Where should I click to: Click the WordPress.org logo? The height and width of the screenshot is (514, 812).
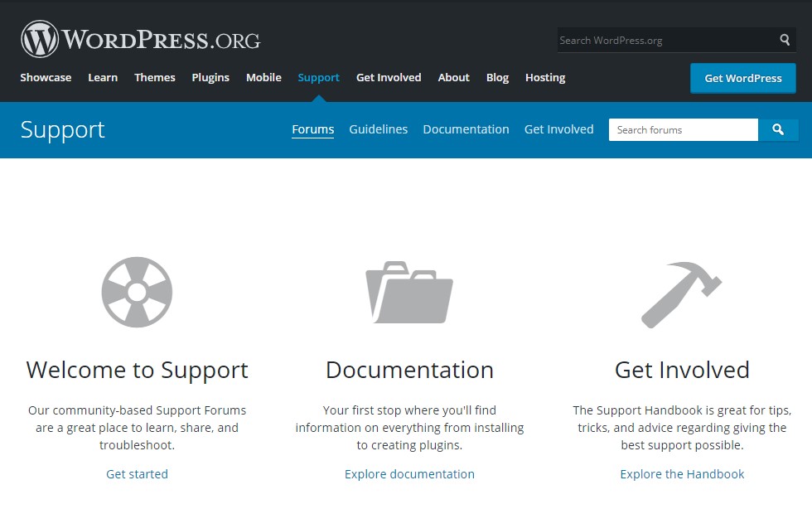140,39
